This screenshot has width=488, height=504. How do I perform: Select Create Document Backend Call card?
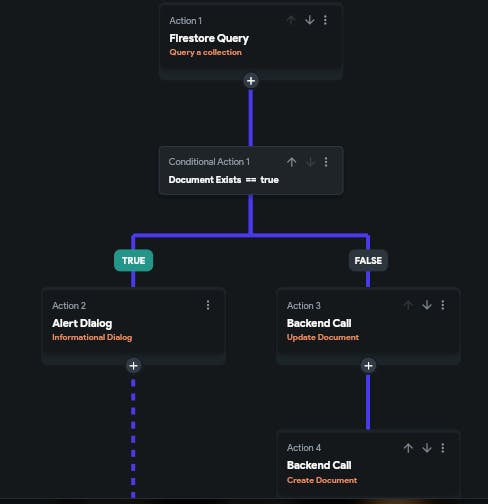(x=368, y=465)
